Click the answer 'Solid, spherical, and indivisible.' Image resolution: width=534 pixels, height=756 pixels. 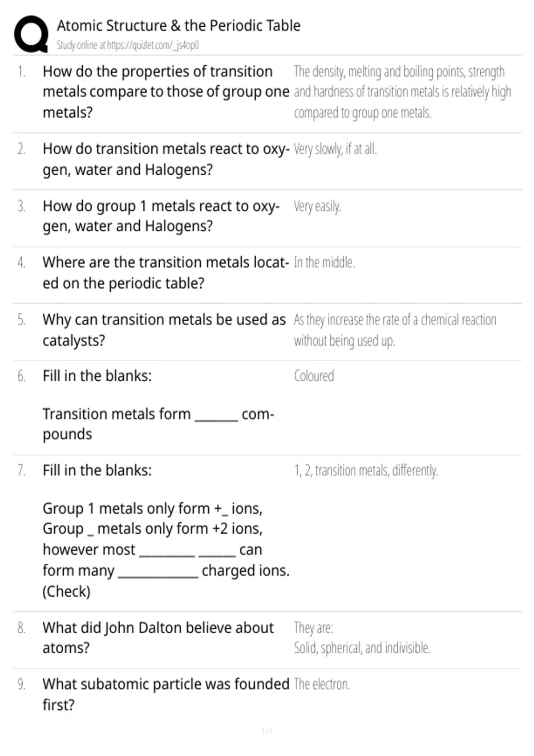point(362,648)
